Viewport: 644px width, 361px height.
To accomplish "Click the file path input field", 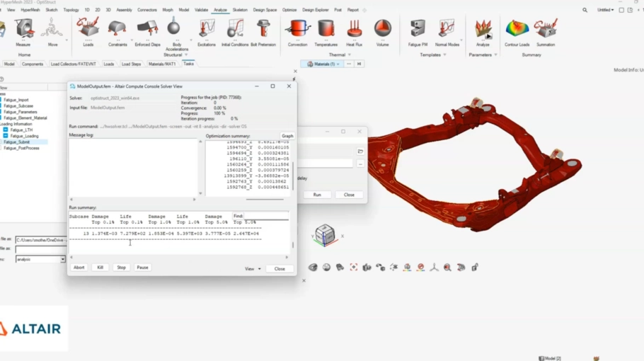I will 40,240.
